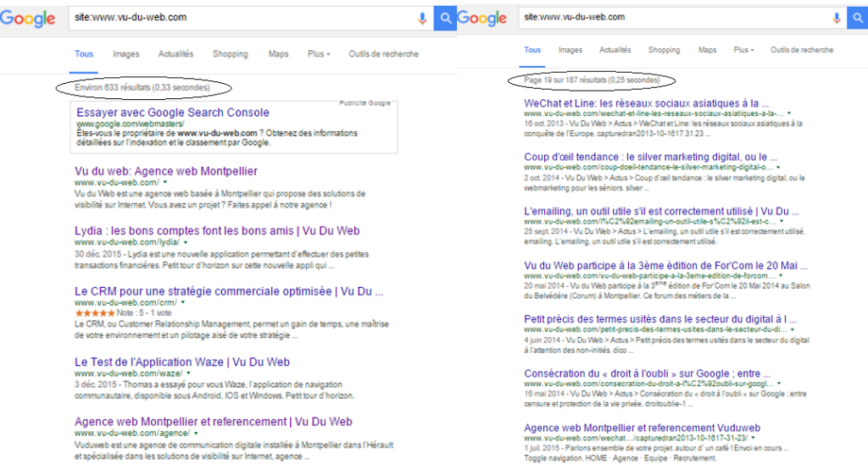
Task: Open the Shopping tab in right window
Action: [664, 50]
